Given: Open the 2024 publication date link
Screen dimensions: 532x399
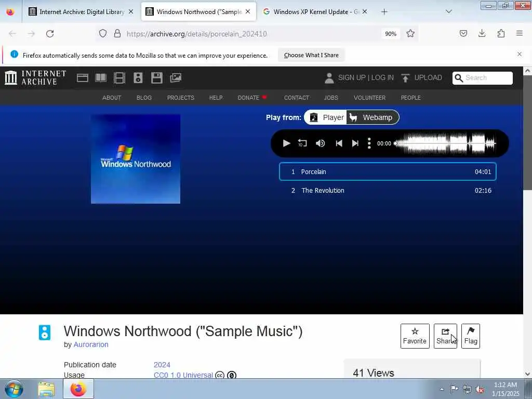Looking at the screenshot, I should click(162, 365).
